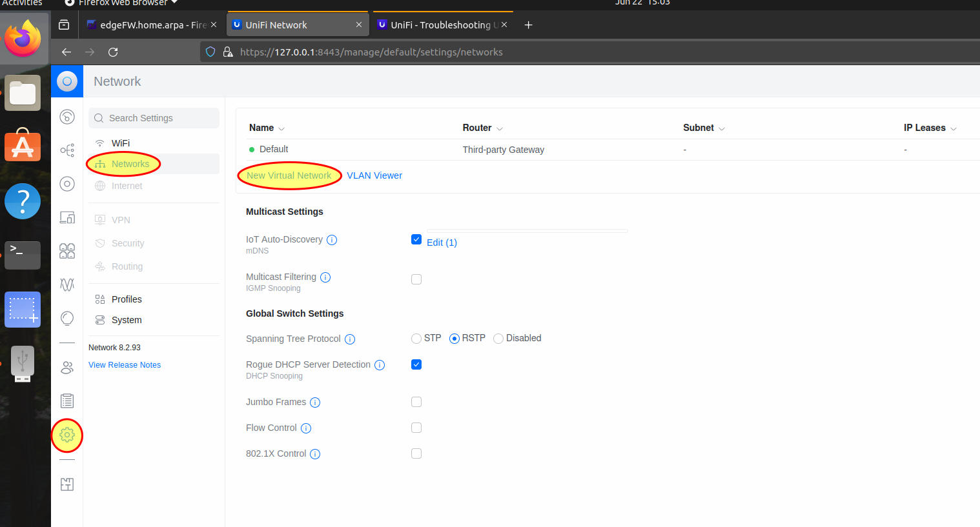
Task: Click the UniFi logo home icon
Action: [x=67, y=81]
